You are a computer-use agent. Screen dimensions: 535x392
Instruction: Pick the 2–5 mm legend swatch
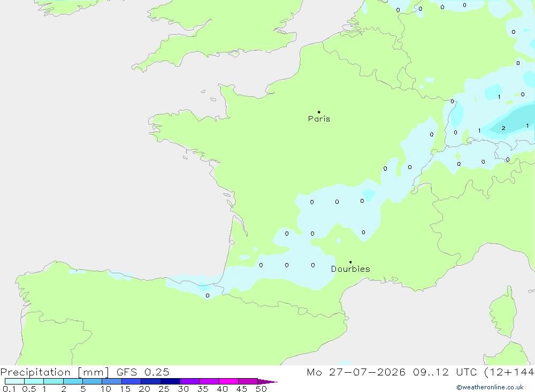point(73,381)
